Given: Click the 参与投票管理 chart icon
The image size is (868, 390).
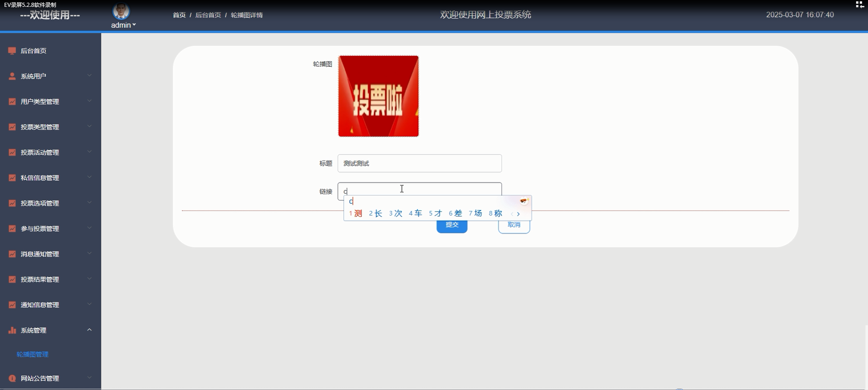Looking at the screenshot, I should point(12,229).
